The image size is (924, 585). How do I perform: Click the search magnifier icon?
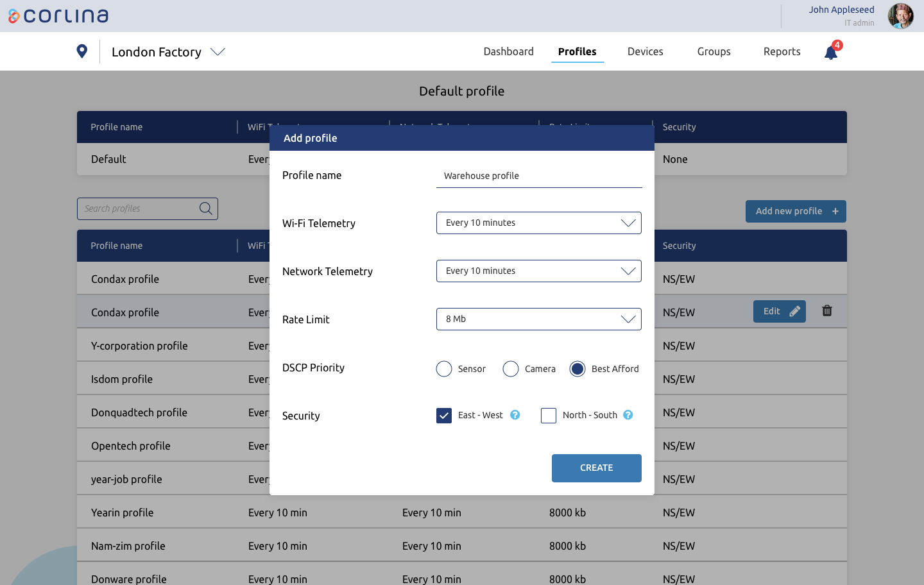click(x=205, y=208)
